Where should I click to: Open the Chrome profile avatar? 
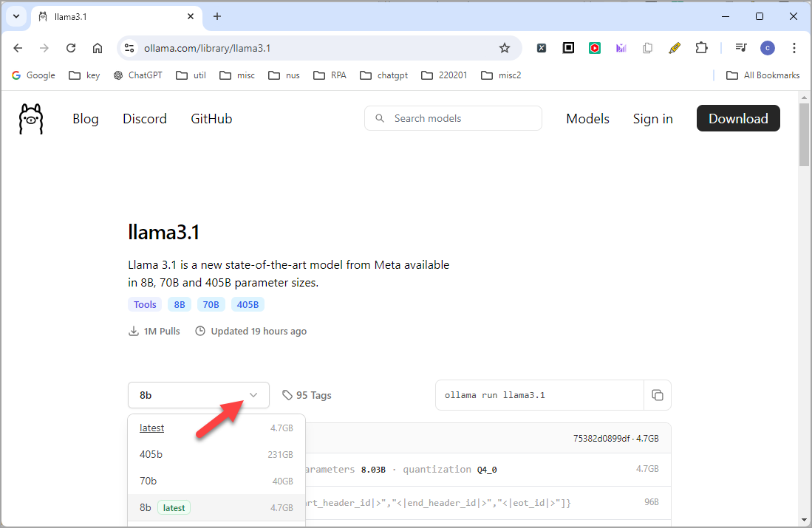(x=768, y=48)
